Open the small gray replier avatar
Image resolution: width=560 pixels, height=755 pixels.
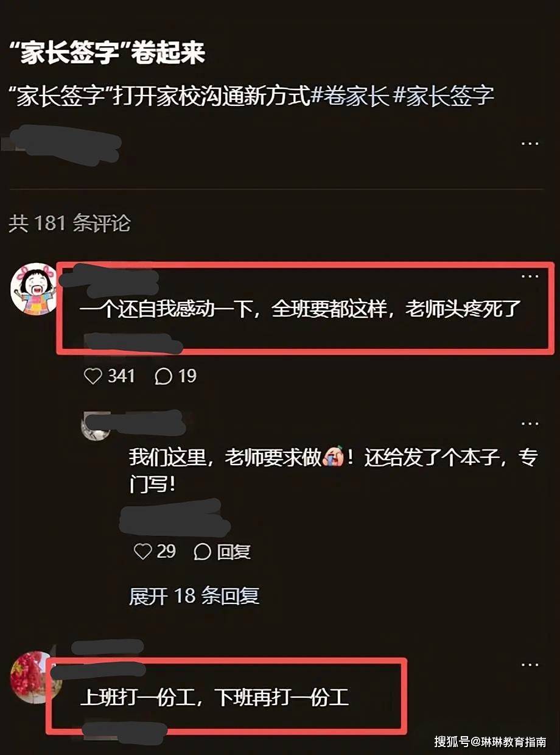(x=96, y=426)
